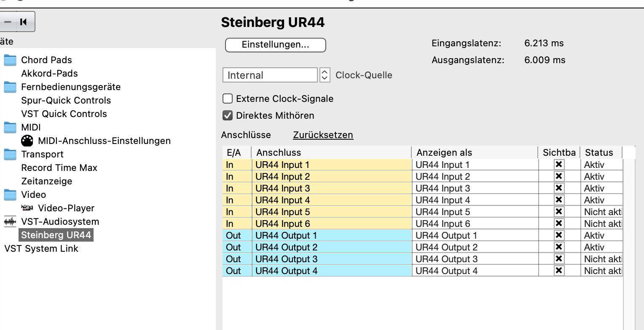Enable the Externe Clock-Signale checkbox
This screenshot has width=644, height=330.
click(x=228, y=98)
